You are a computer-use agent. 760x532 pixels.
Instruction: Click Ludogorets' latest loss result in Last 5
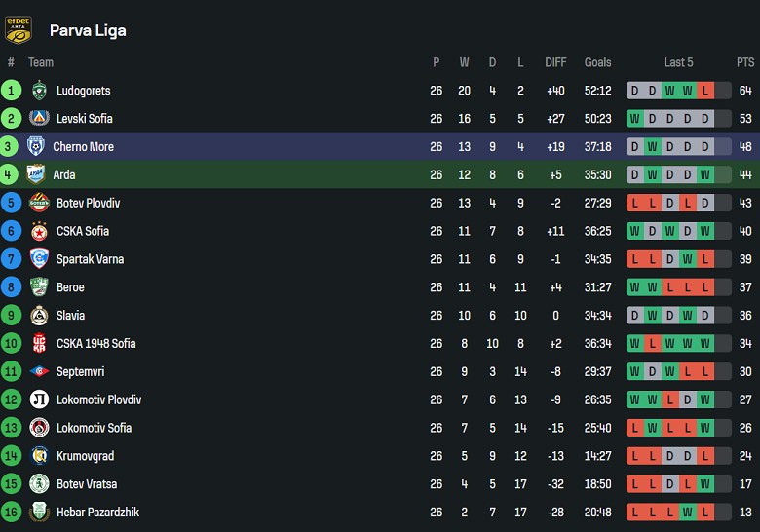(705, 91)
